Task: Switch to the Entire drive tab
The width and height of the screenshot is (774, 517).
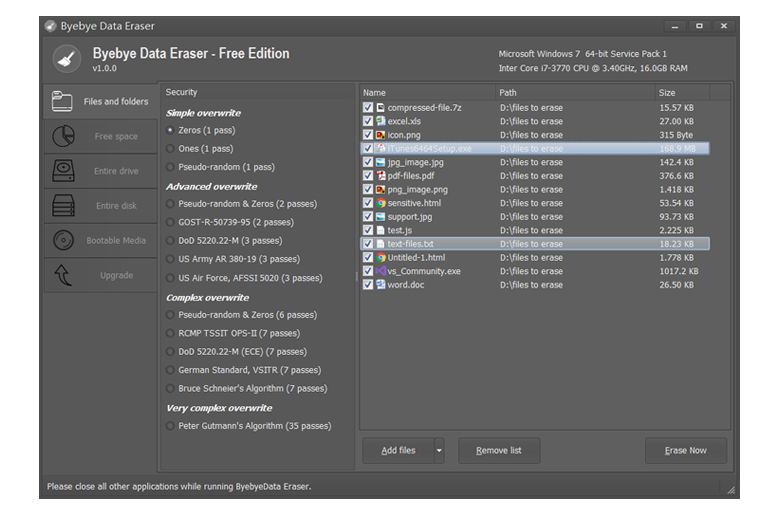Action: 101,171
